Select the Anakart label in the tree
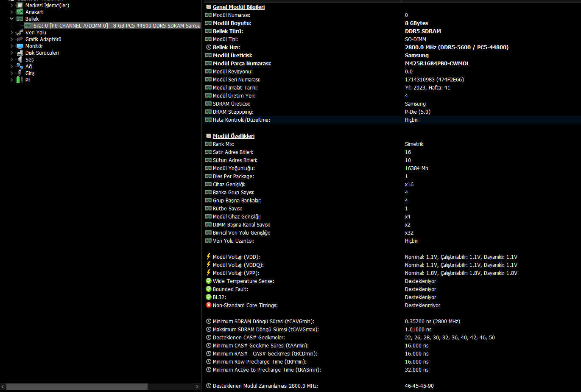This screenshot has width=581, height=392. [34, 12]
